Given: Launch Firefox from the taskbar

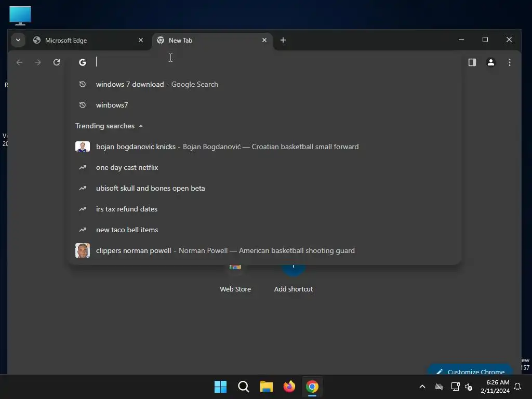Looking at the screenshot, I should (289, 387).
